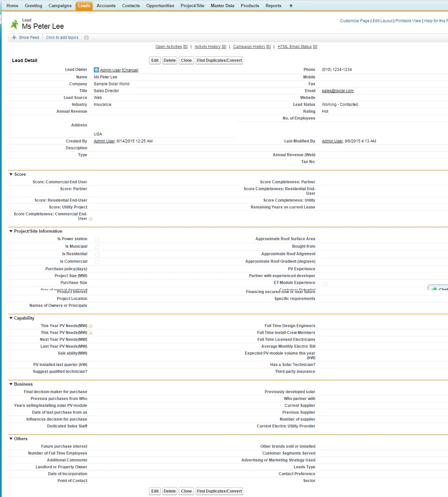Click the Rating value Hot

(325, 111)
